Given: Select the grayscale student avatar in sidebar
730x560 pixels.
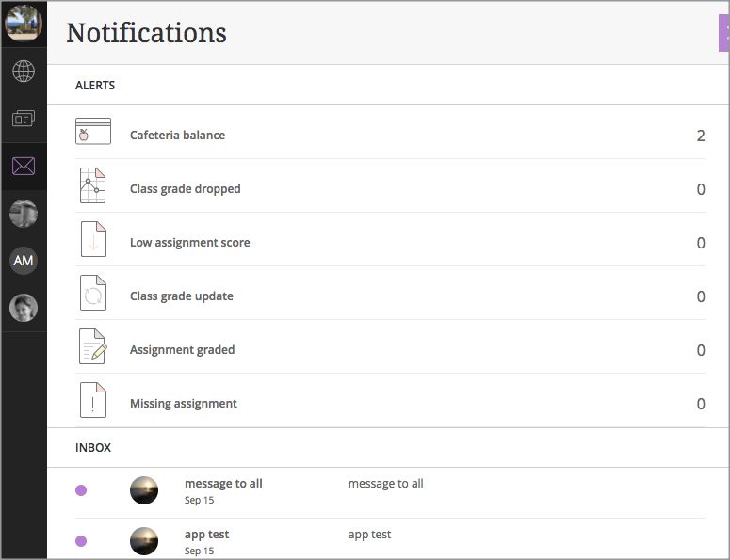Looking at the screenshot, I should point(24,214).
